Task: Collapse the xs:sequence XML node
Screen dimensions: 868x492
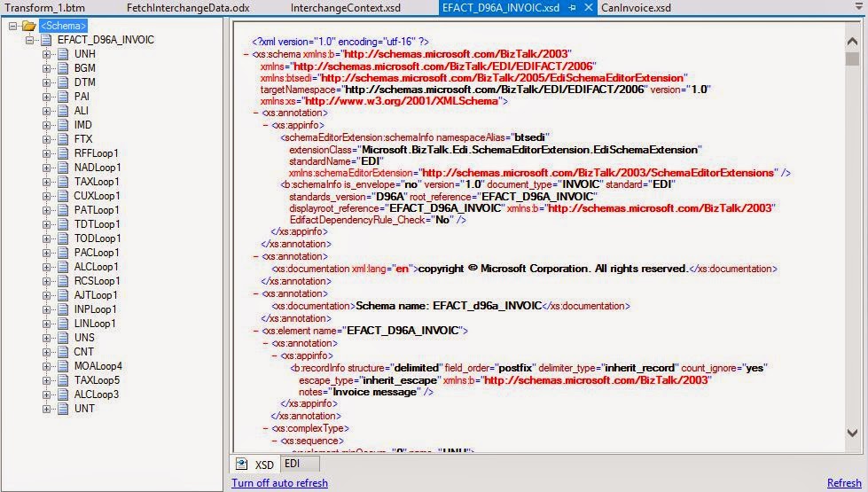Action: (x=274, y=441)
